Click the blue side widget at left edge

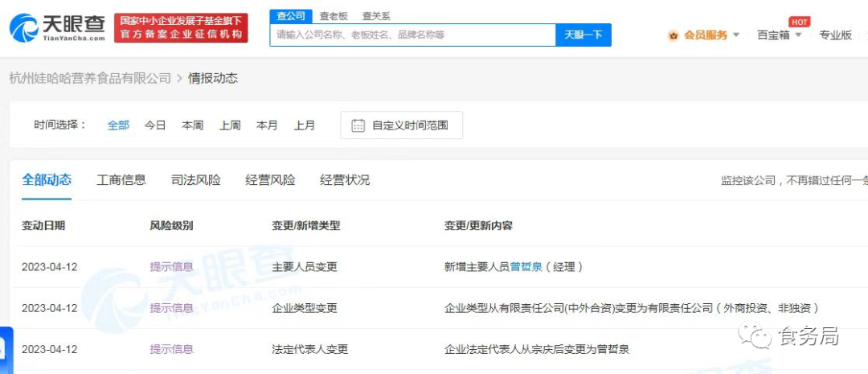tap(5, 350)
